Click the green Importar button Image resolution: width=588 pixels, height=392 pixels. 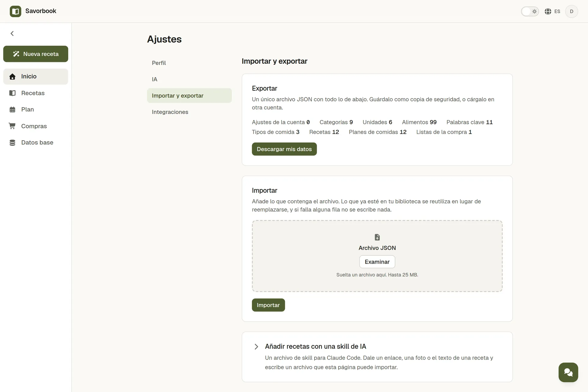point(268,305)
